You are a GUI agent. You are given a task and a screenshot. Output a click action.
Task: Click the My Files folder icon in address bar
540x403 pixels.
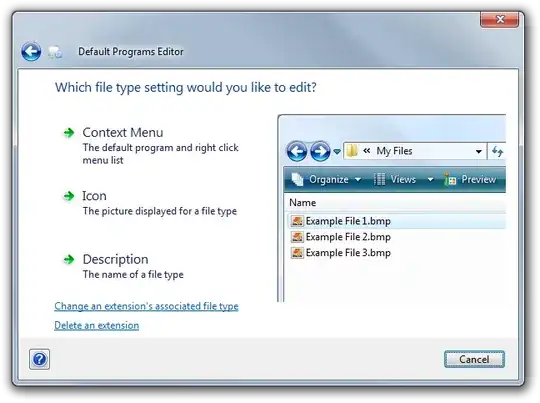tap(352, 151)
